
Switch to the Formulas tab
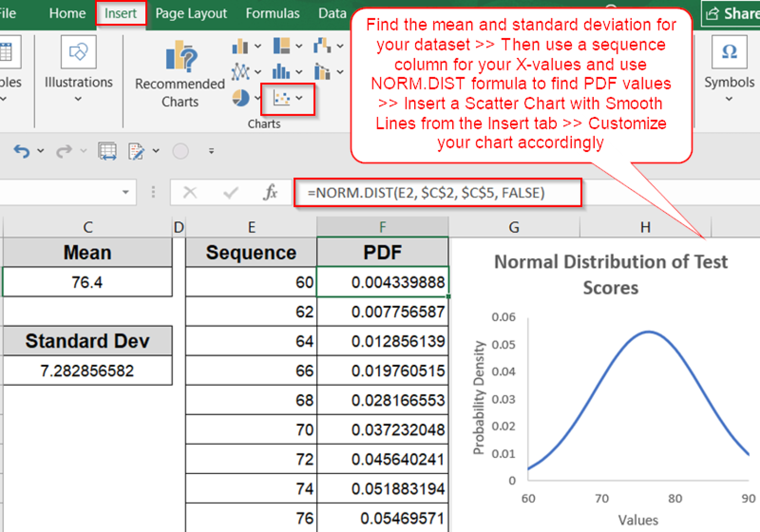(273, 13)
